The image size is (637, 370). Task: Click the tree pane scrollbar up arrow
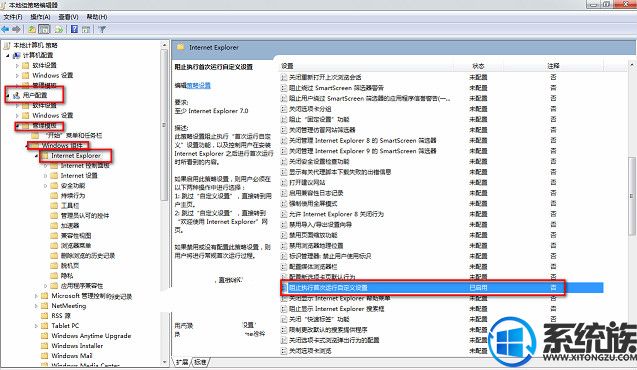(165, 45)
